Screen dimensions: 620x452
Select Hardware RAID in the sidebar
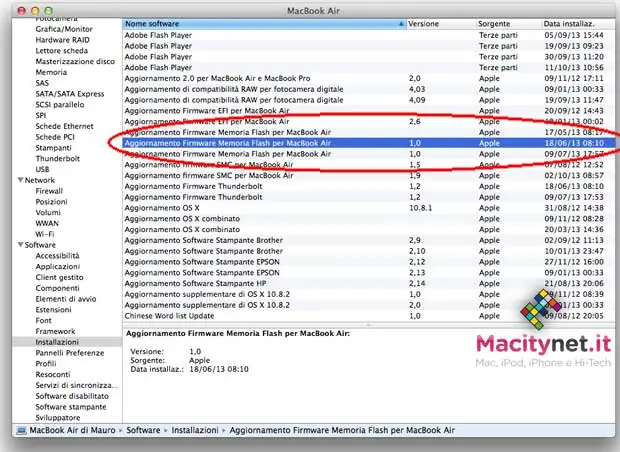[x=62, y=40]
